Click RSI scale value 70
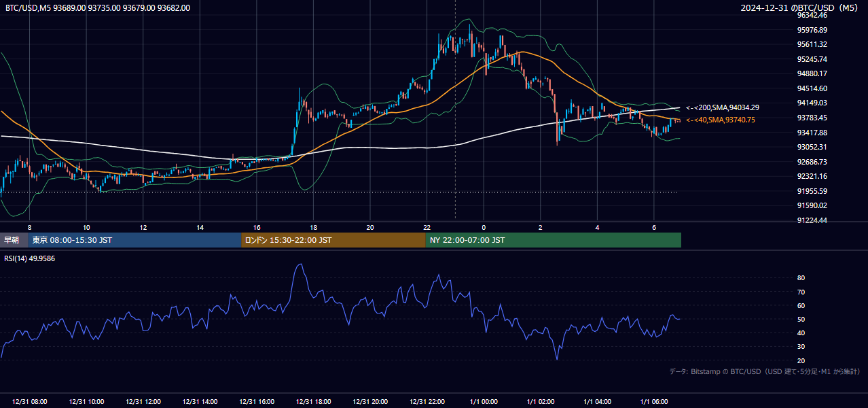Viewport: 868px width, 408px height. point(801,292)
